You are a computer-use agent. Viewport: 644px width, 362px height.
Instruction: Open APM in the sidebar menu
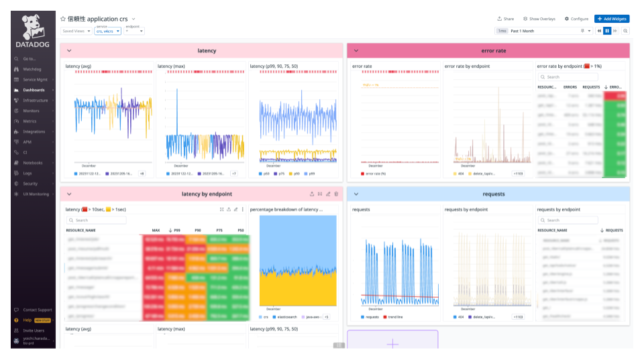point(28,142)
